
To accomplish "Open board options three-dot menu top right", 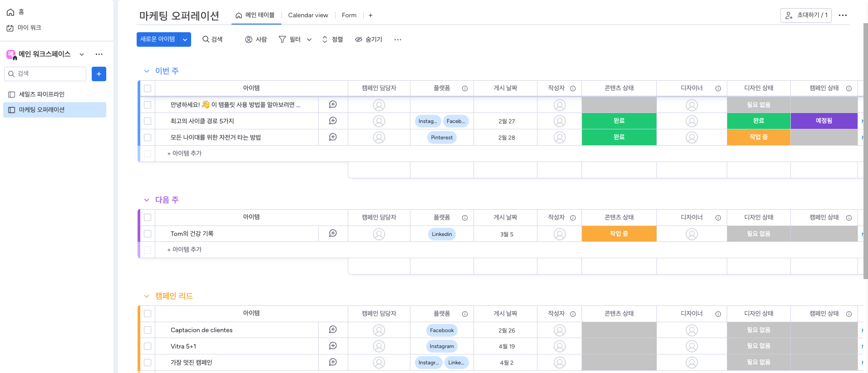I will coord(843,15).
